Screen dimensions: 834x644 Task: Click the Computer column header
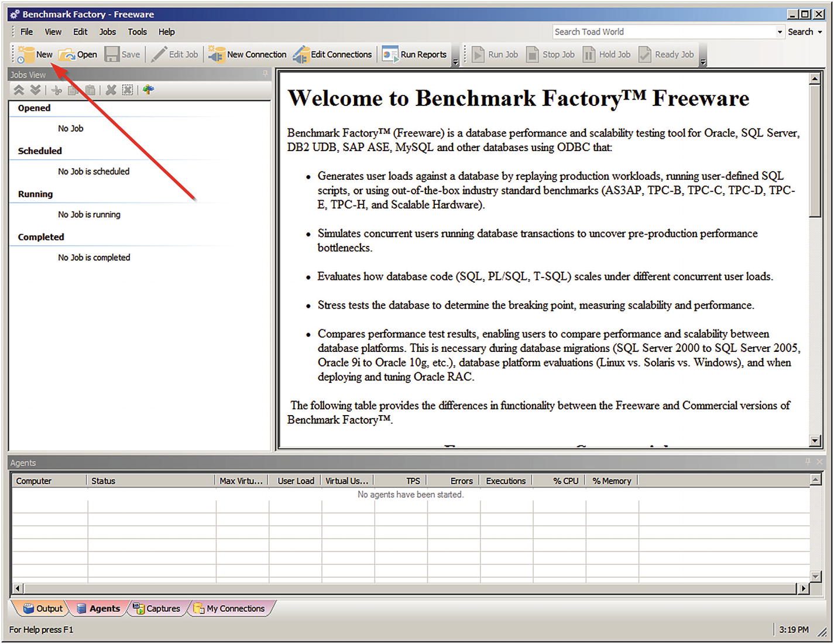point(49,481)
